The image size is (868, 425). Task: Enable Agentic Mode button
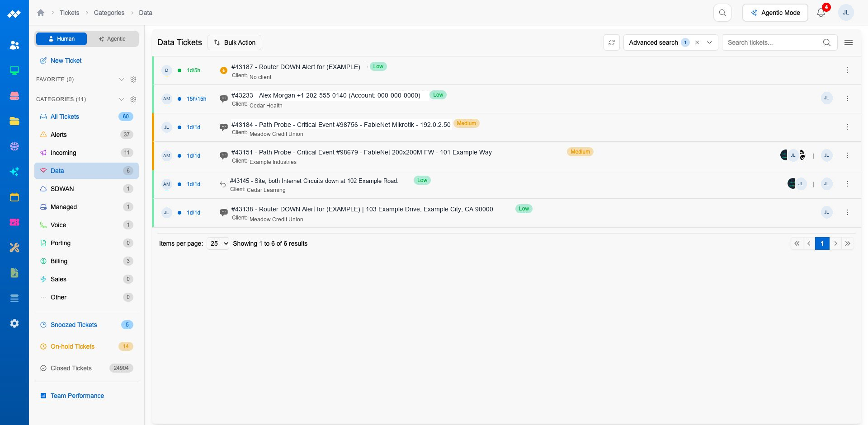pos(775,13)
